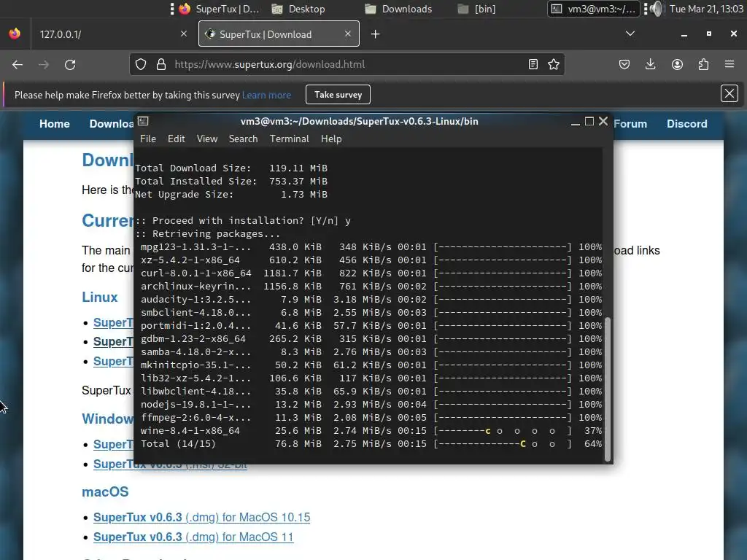Viewport: 747px width, 560px height.
Task: Open the terminal View menu
Action: click(x=207, y=139)
